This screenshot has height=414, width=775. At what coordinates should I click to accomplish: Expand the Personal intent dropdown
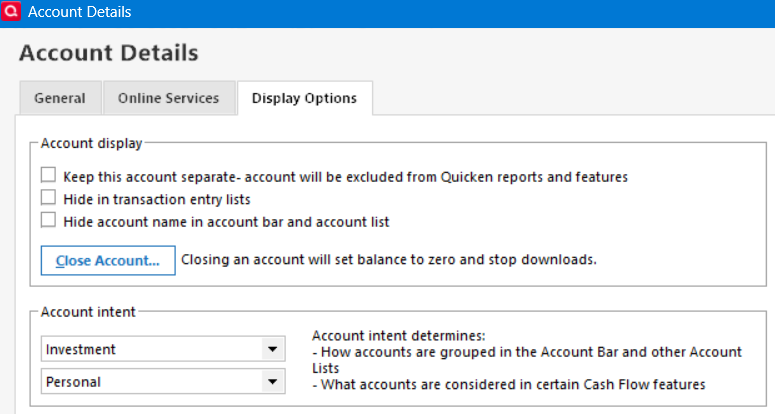tap(163, 381)
